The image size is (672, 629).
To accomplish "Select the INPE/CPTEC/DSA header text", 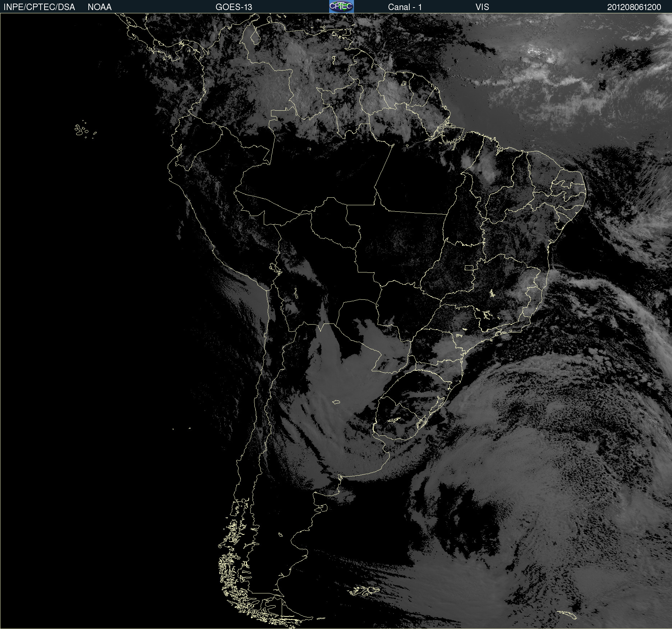I will click(39, 7).
